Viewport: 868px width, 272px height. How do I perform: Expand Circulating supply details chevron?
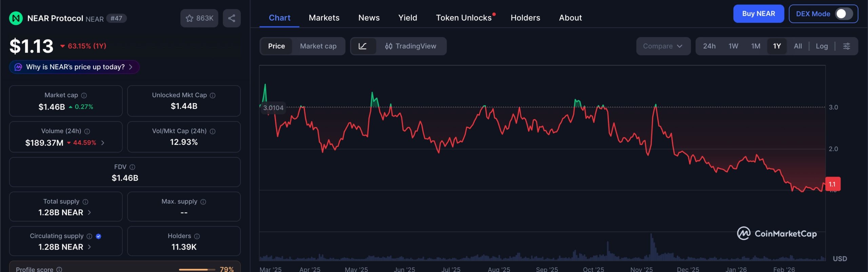point(90,247)
